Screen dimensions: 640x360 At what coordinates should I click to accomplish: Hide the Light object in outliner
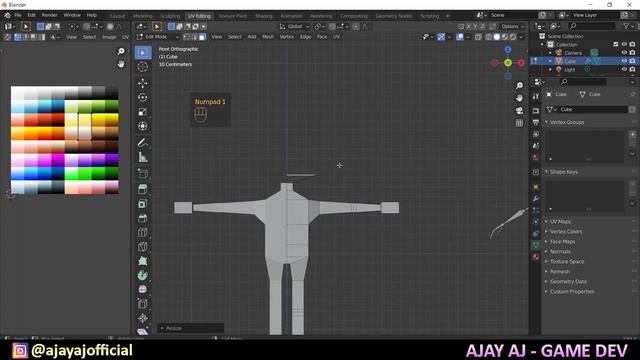(x=624, y=69)
